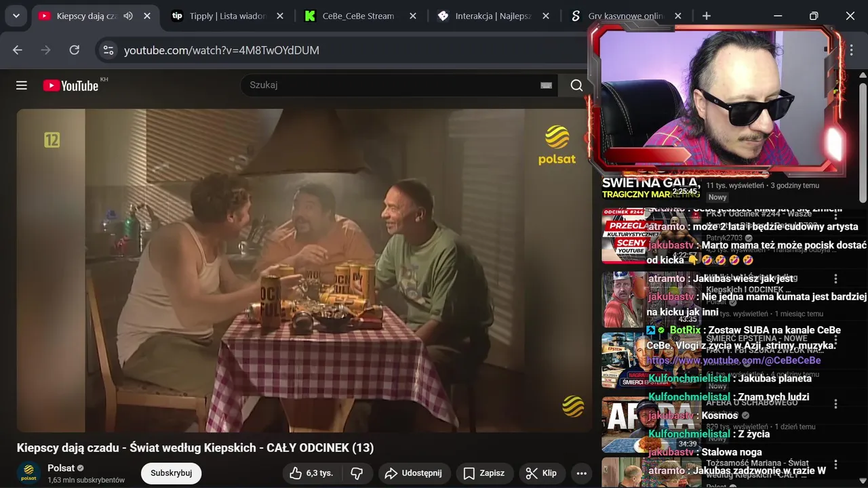Image resolution: width=868 pixels, height=488 pixels.
Task: Open the YouTube hamburger menu
Action: [22, 85]
